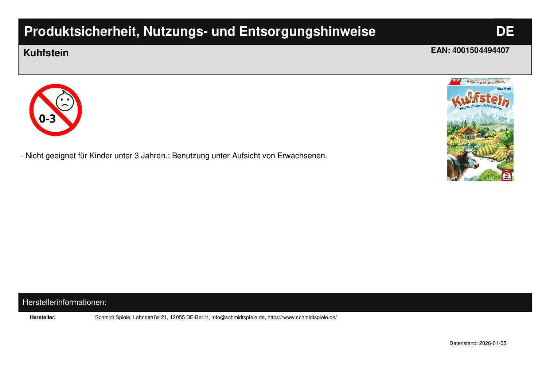
Task: Click the Produktsicherheit document title
Action: pos(200,31)
